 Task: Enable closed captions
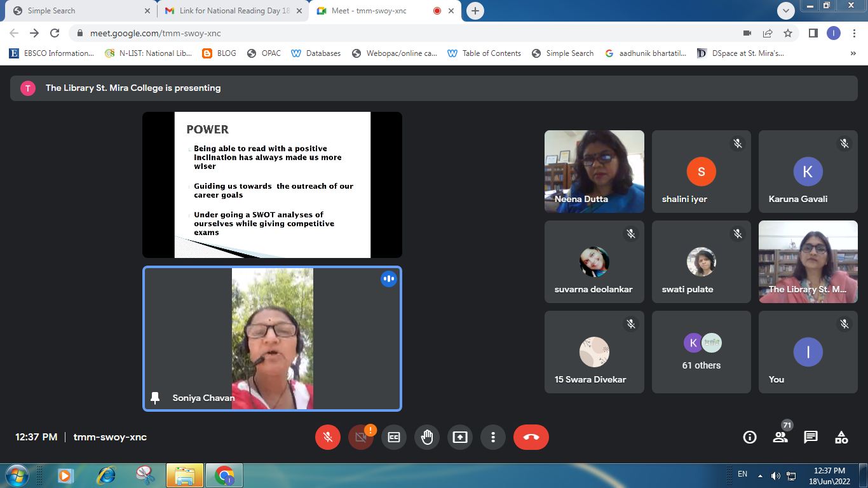pyautogui.click(x=393, y=437)
